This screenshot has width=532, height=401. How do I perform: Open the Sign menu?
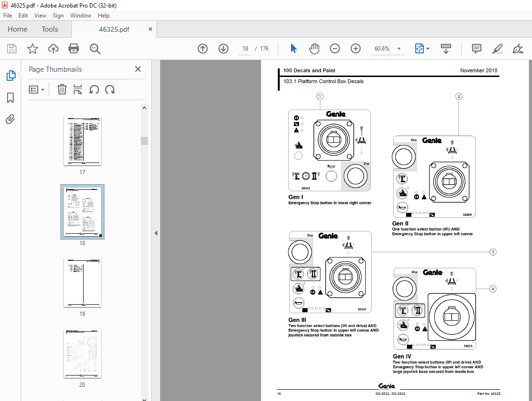pyautogui.click(x=58, y=16)
